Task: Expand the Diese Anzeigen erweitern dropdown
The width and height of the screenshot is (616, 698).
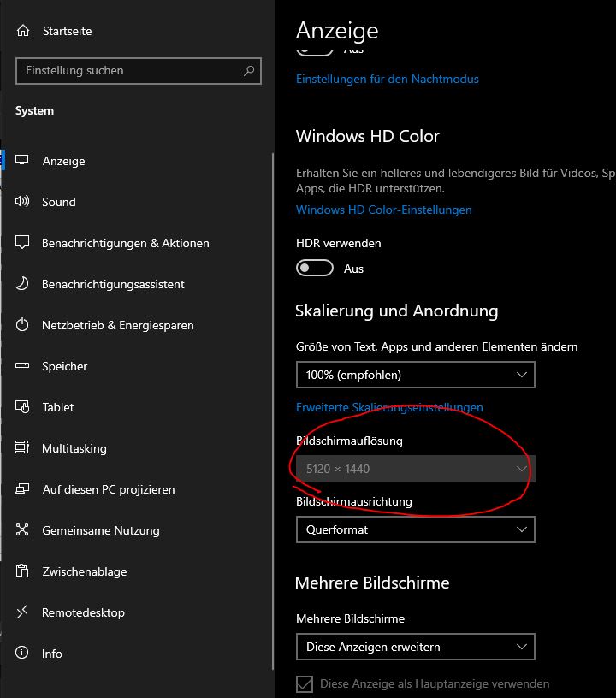Action: (x=415, y=647)
